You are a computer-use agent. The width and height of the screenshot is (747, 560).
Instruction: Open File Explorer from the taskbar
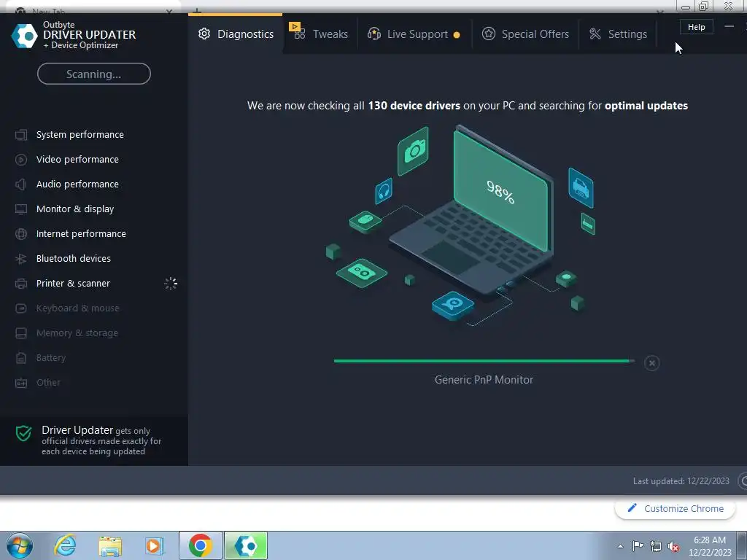110,545
